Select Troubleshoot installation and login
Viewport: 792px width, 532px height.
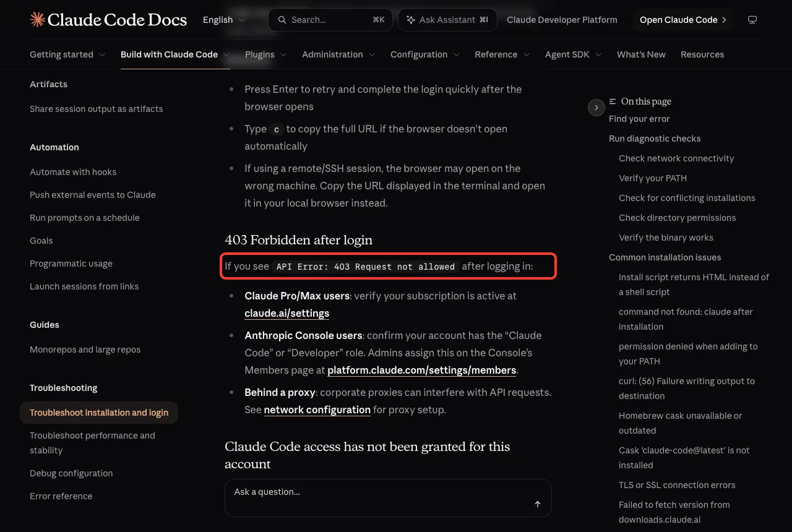tap(99, 413)
